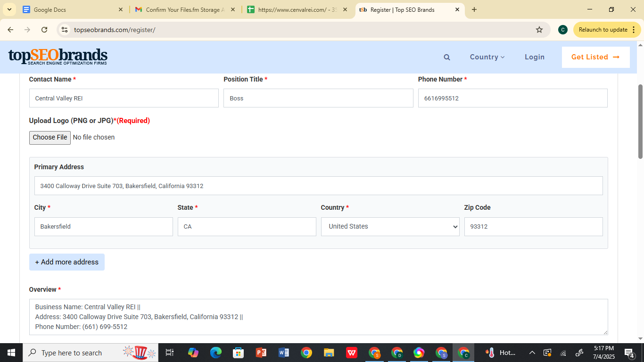Click the topSEObrands logo
The image size is (644, 362).
tap(58, 57)
